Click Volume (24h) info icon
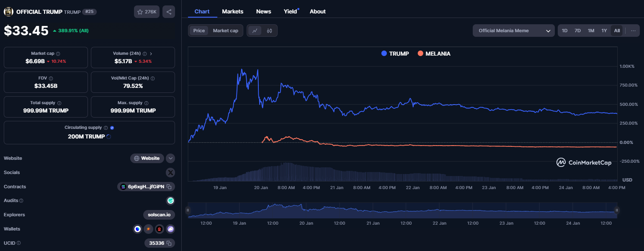The image size is (644, 251). click(144, 54)
